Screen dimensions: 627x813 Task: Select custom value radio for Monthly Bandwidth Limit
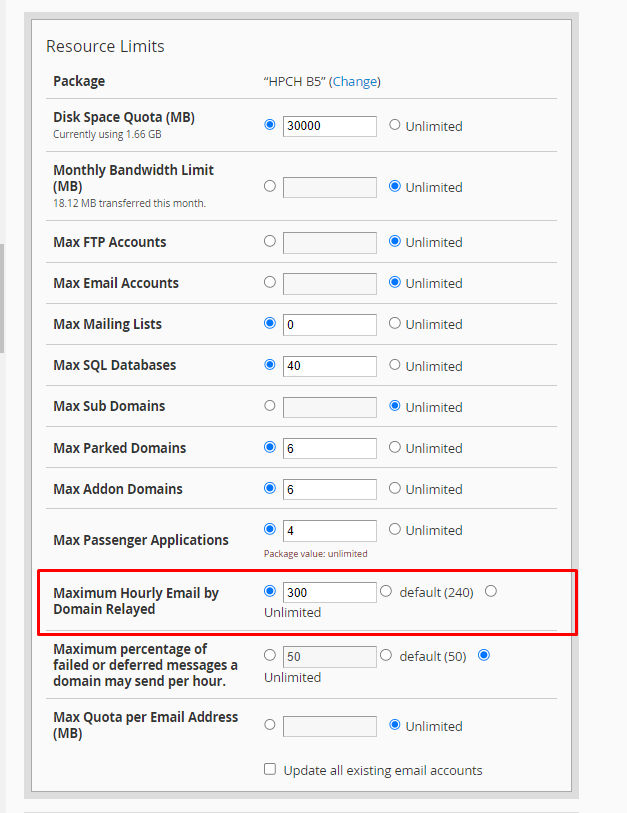point(270,186)
